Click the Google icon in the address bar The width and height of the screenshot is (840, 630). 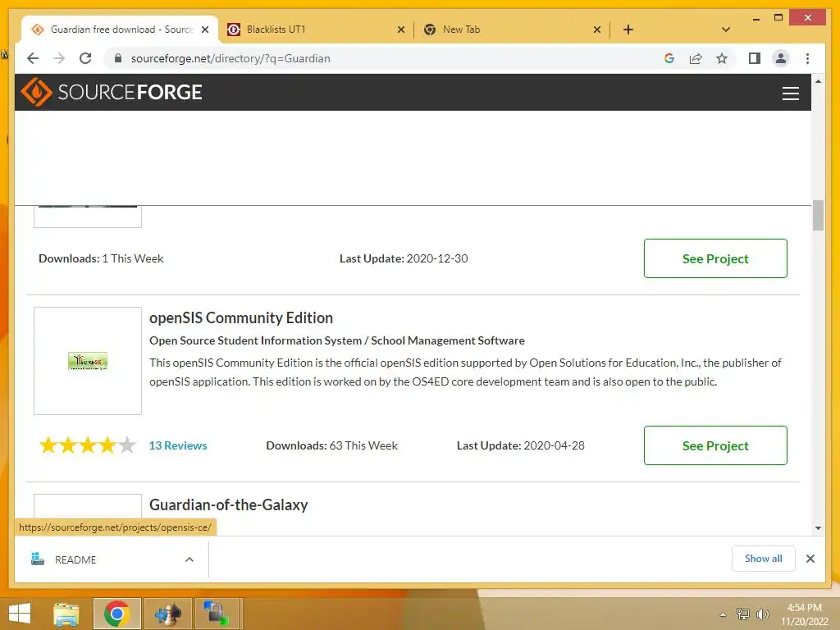point(669,58)
